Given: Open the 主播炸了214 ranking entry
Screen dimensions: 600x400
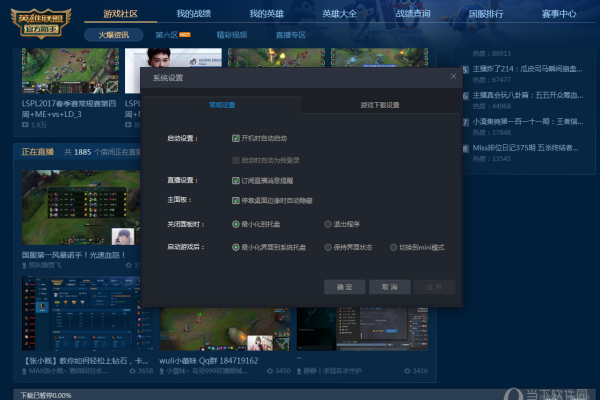Looking at the screenshot, I should coord(527,69).
